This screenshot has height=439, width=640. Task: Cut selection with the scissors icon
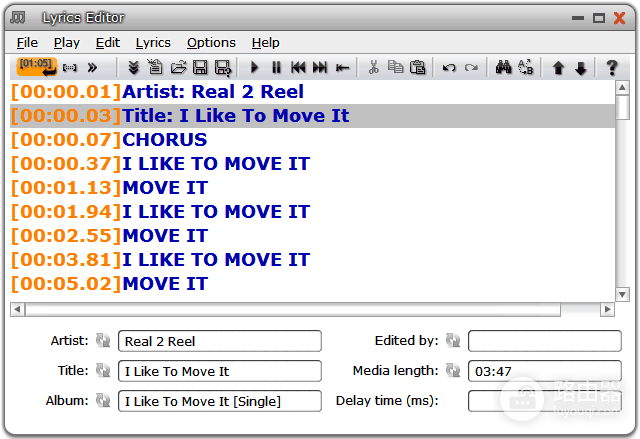(373, 67)
